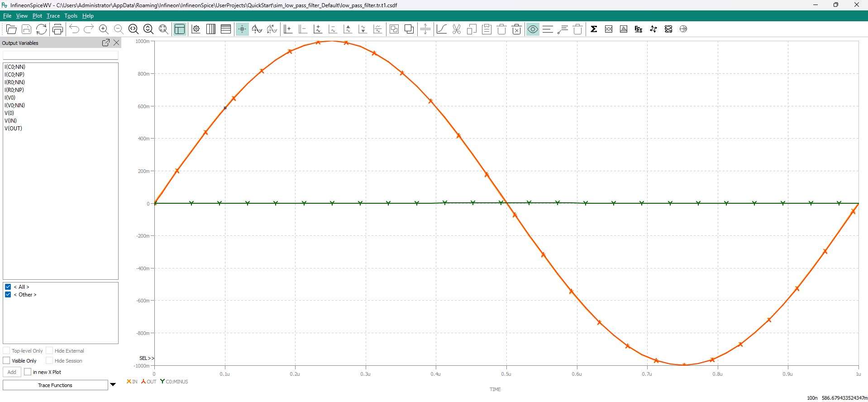
Task: Click the zoom to fit icon
Action: [x=163, y=29]
